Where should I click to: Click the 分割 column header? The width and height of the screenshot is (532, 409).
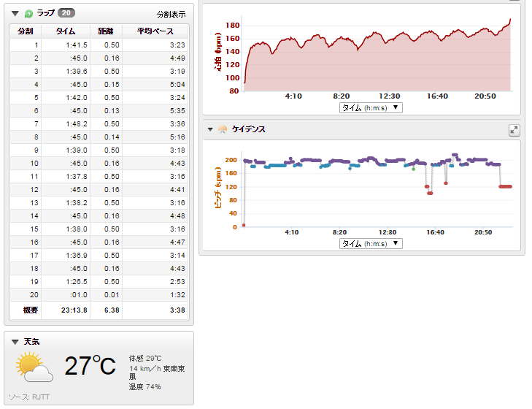25,31
